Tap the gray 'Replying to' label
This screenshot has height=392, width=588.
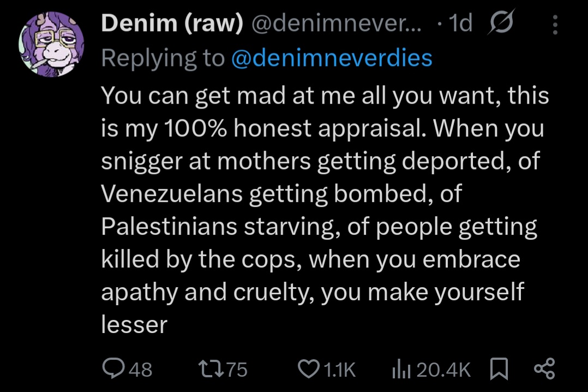coord(163,58)
